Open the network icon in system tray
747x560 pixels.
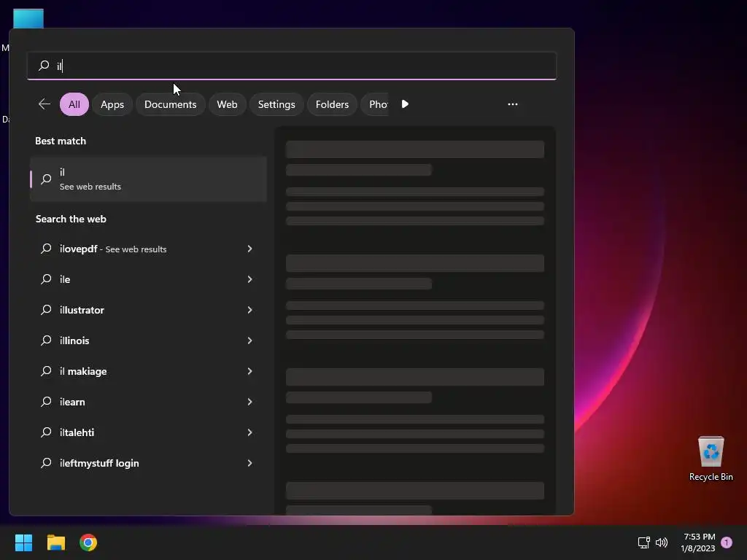(644, 542)
